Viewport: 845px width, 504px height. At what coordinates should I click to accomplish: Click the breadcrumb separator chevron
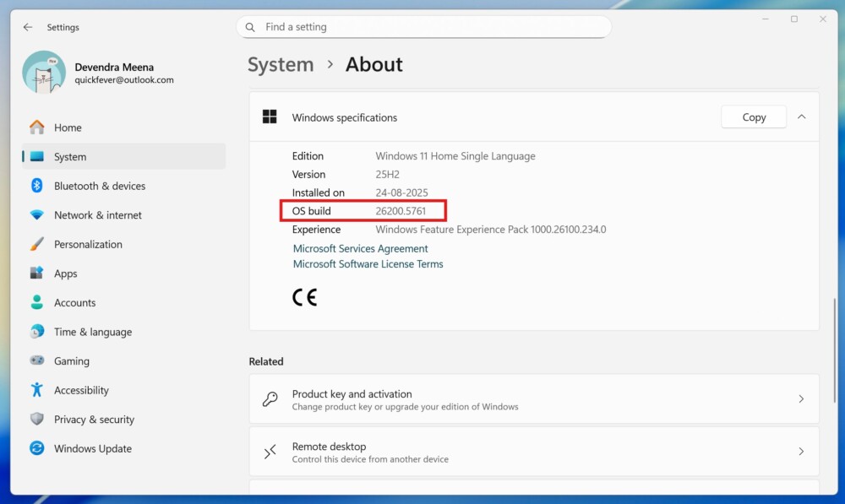330,65
